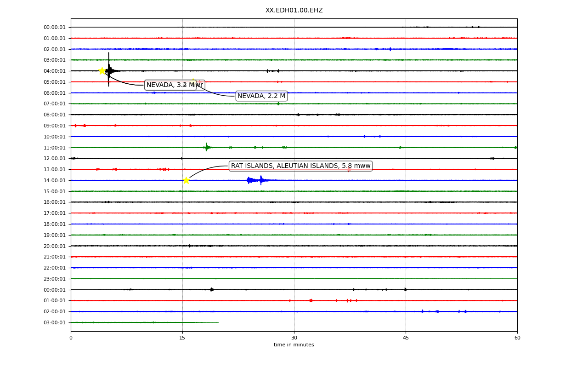
Task: Select the blue earthquake waveform burst on the 14:00:01 trace
Action: click(x=260, y=180)
